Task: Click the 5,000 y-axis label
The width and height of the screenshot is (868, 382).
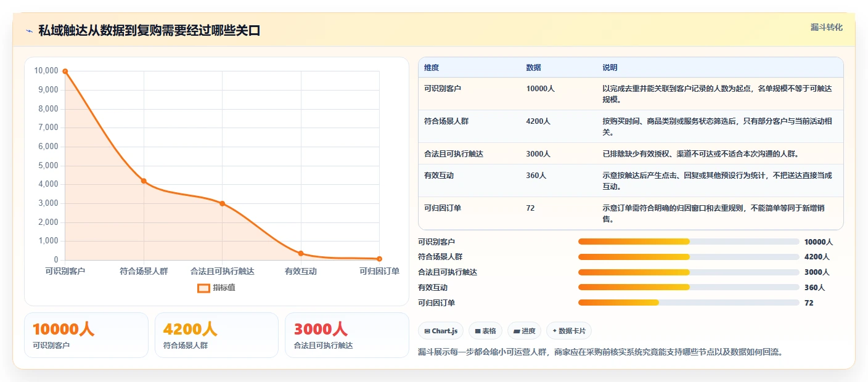Action: click(x=48, y=166)
